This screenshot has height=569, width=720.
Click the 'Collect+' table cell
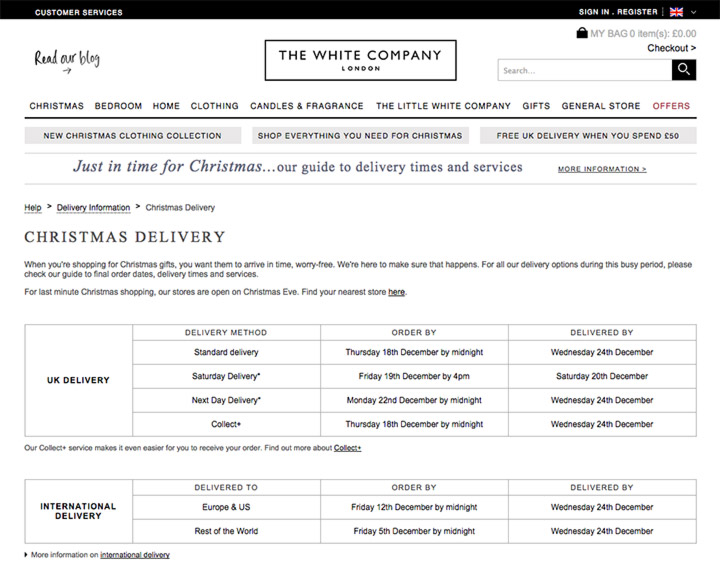(x=226, y=424)
